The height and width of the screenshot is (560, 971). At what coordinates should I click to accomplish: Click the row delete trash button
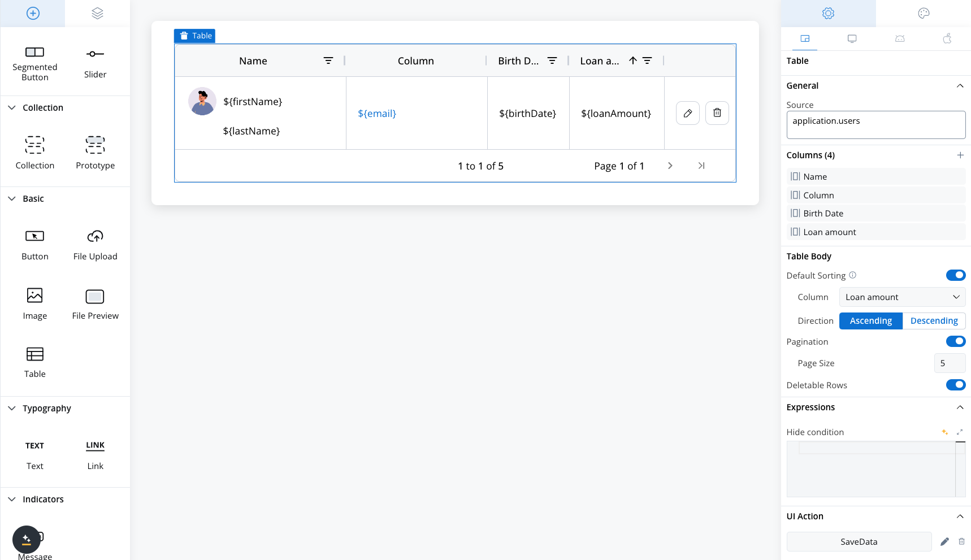tap(717, 113)
